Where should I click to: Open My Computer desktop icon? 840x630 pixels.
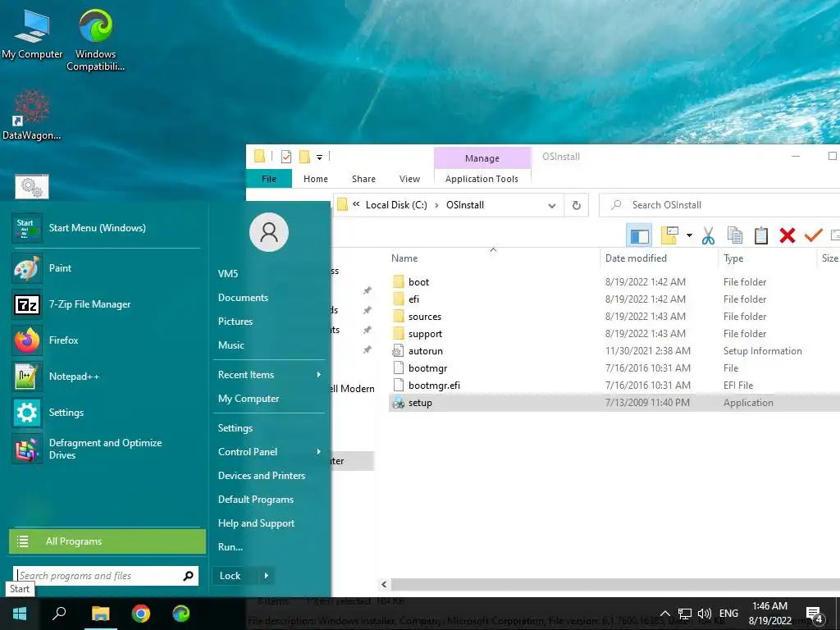pos(32,34)
